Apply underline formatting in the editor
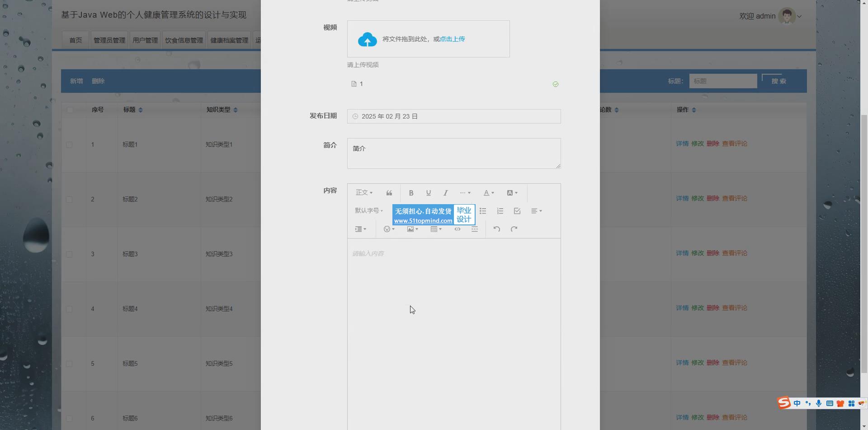This screenshot has height=430, width=868. pos(428,193)
